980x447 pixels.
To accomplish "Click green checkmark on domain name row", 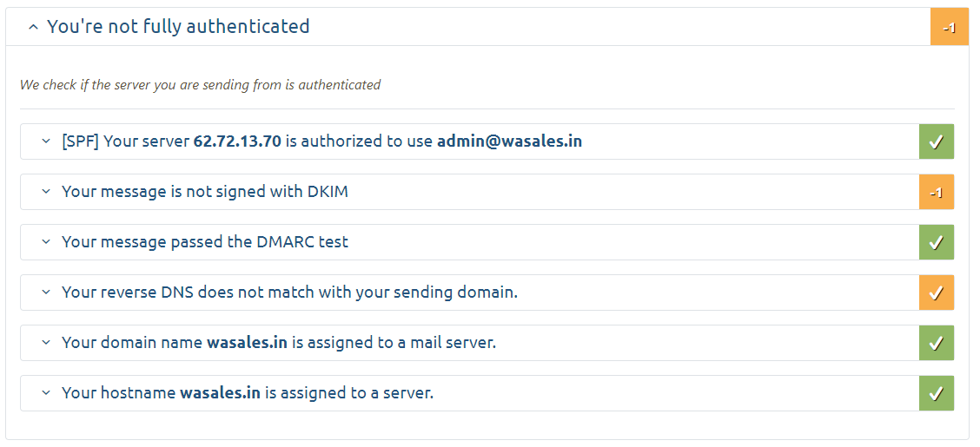I will coord(936,343).
